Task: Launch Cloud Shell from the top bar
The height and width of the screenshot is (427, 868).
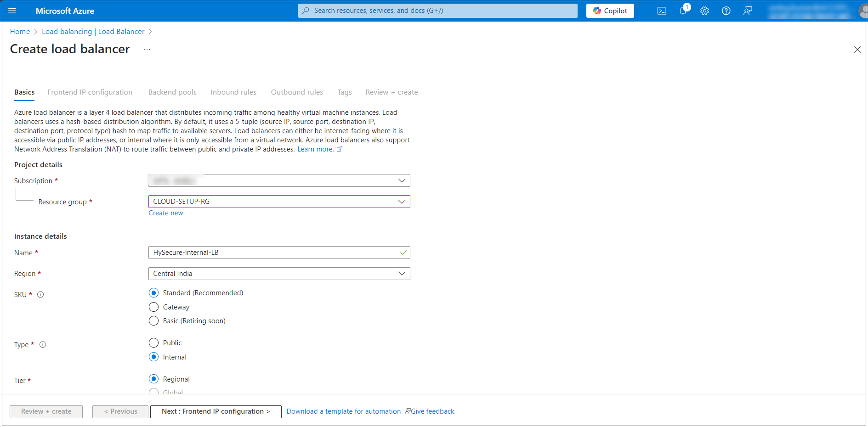Action: point(661,11)
